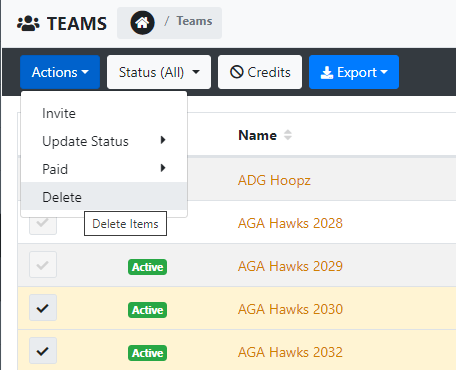Click the Credits prohibited circle icon
The image size is (456, 370).
pos(237,72)
